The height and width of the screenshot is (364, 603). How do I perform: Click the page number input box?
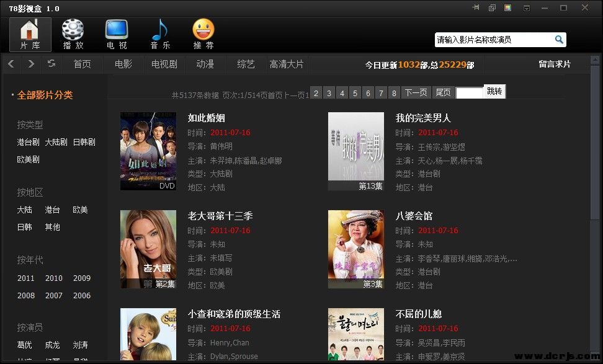click(469, 93)
